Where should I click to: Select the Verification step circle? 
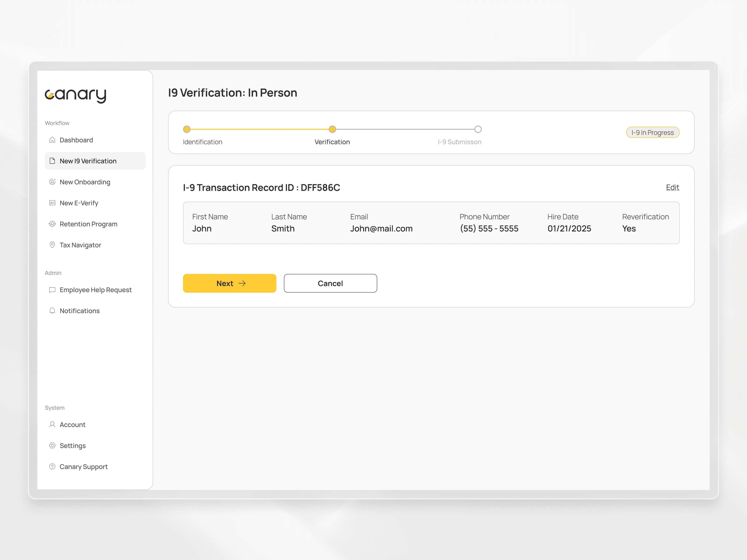(x=332, y=129)
